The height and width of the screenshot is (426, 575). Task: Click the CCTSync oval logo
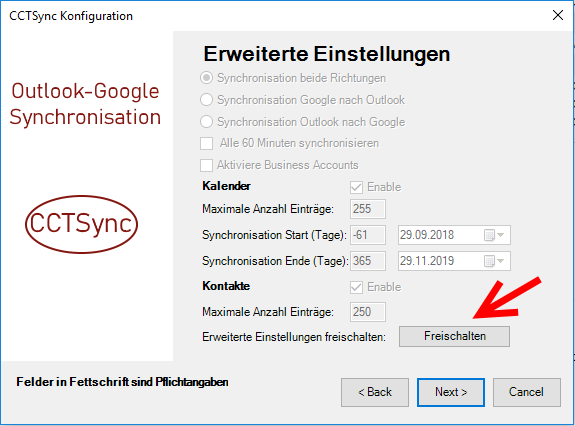(81, 224)
